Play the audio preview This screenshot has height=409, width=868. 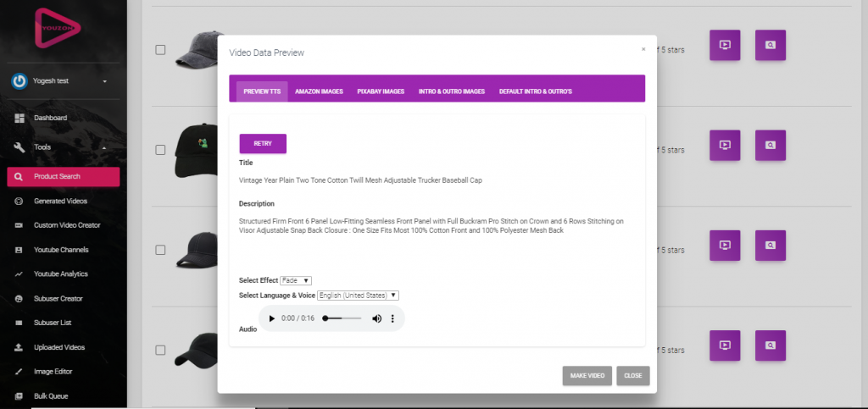272,318
